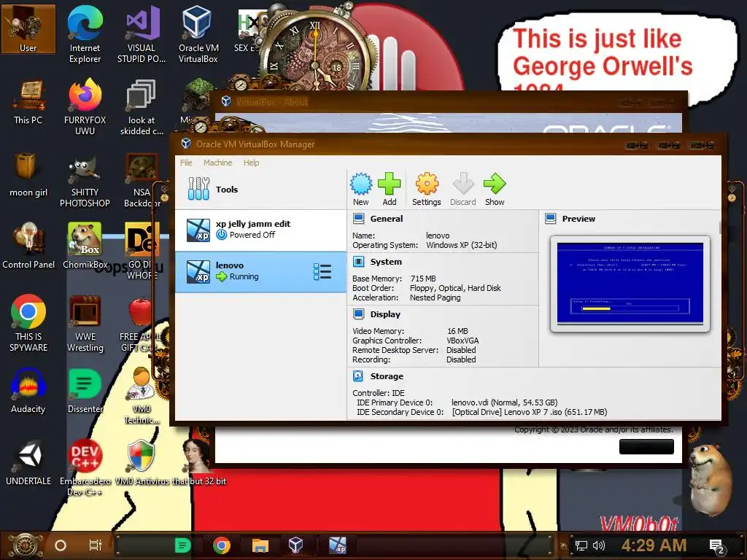The height and width of the screenshot is (560, 747).
Task: Open Control Panel desktop icon
Action: 28,246
